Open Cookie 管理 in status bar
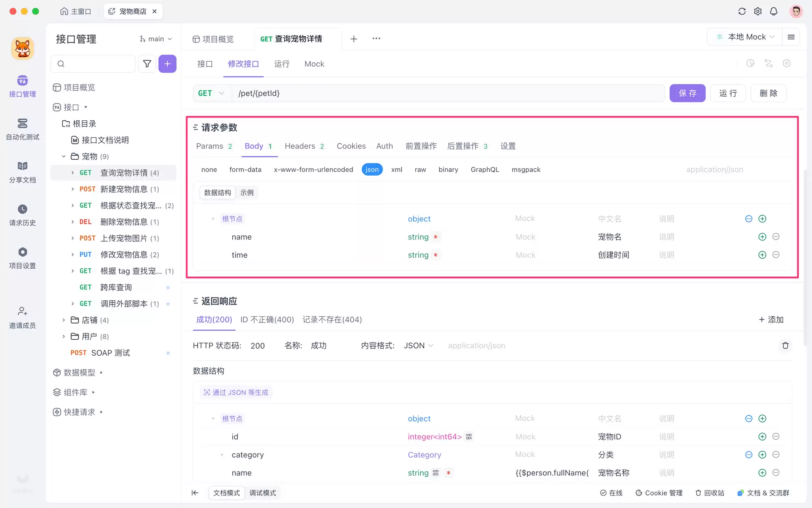The width and height of the screenshot is (812, 508). [659, 493]
